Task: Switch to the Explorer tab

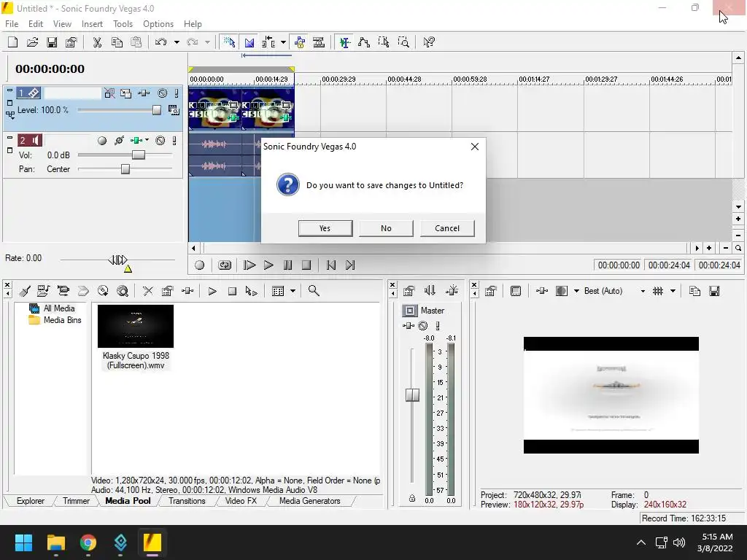Action: [x=31, y=501]
